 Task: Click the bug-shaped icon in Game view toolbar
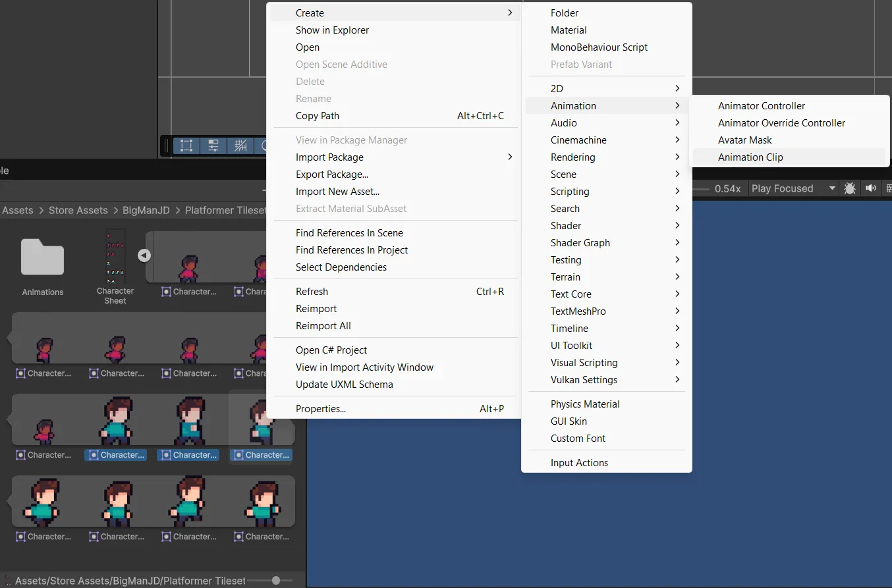pos(850,188)
